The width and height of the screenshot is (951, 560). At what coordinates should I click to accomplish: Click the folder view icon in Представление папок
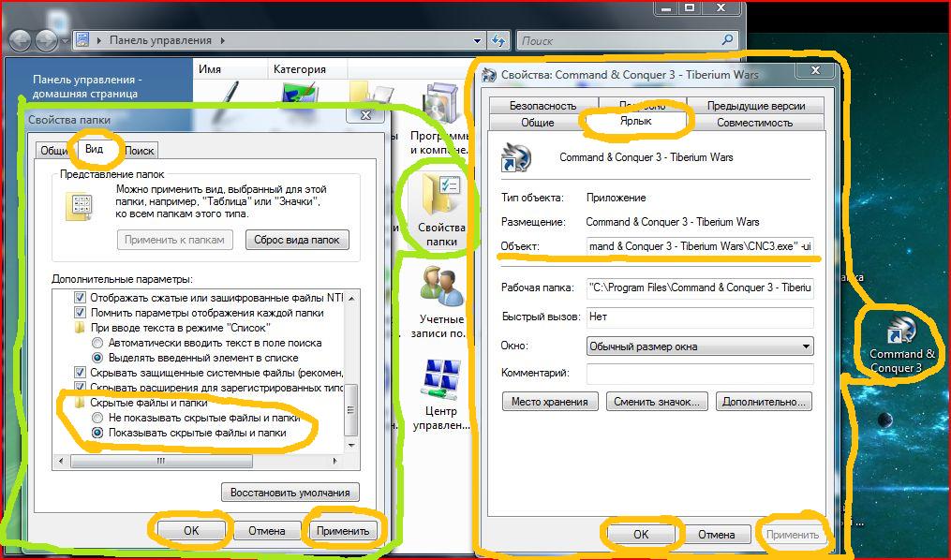(80, 205)
